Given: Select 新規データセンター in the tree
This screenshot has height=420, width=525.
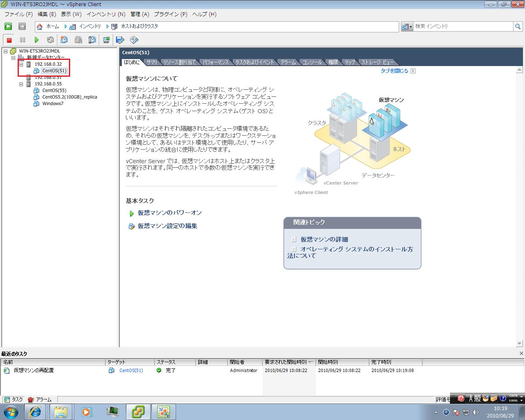Looking at the screenshot, I should point(46,58).
